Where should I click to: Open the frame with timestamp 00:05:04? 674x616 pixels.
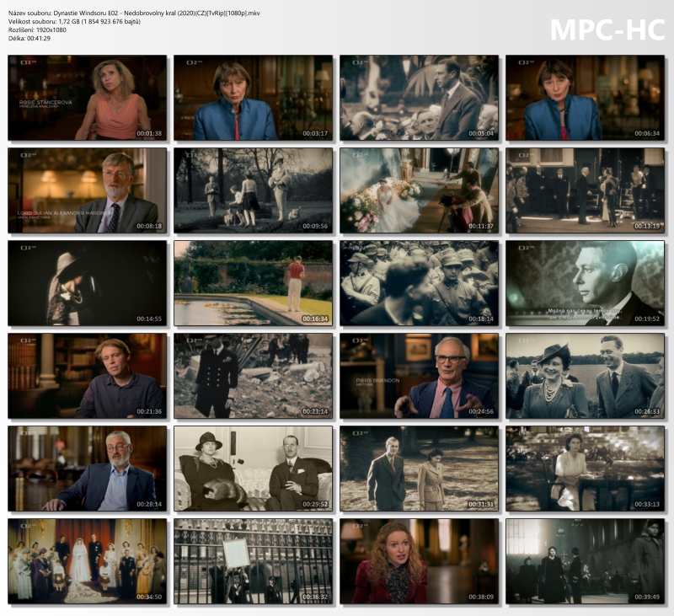[419, 98]
